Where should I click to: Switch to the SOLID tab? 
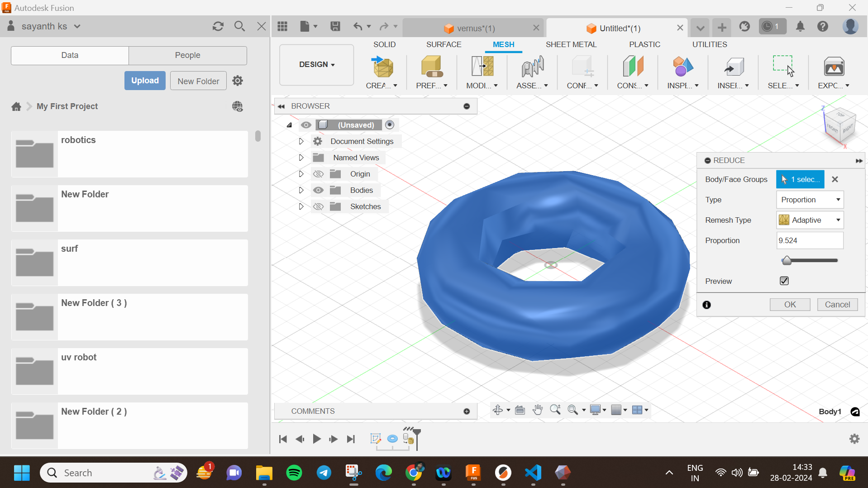point(384,44)
